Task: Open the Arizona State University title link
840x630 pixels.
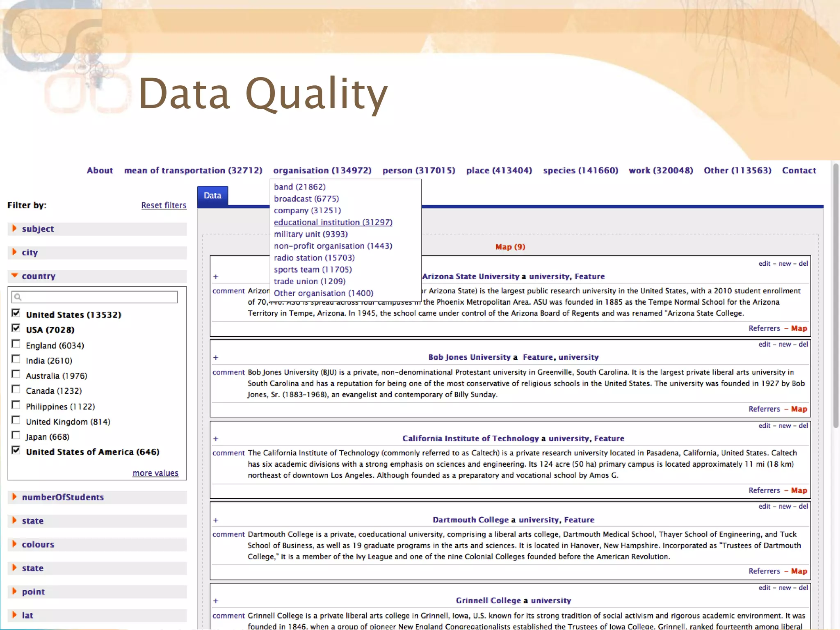Action: (x=471, y=277)
